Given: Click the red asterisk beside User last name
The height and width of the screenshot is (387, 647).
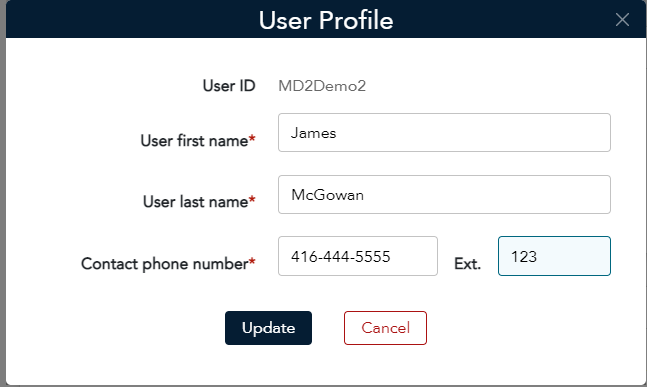Looking at the screenshot, I should coord(252,200).
